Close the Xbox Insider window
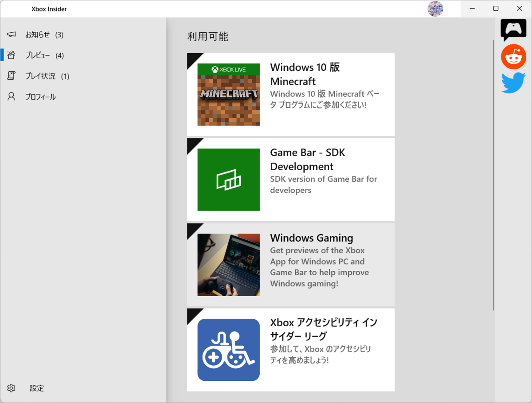 click(520, 9)
